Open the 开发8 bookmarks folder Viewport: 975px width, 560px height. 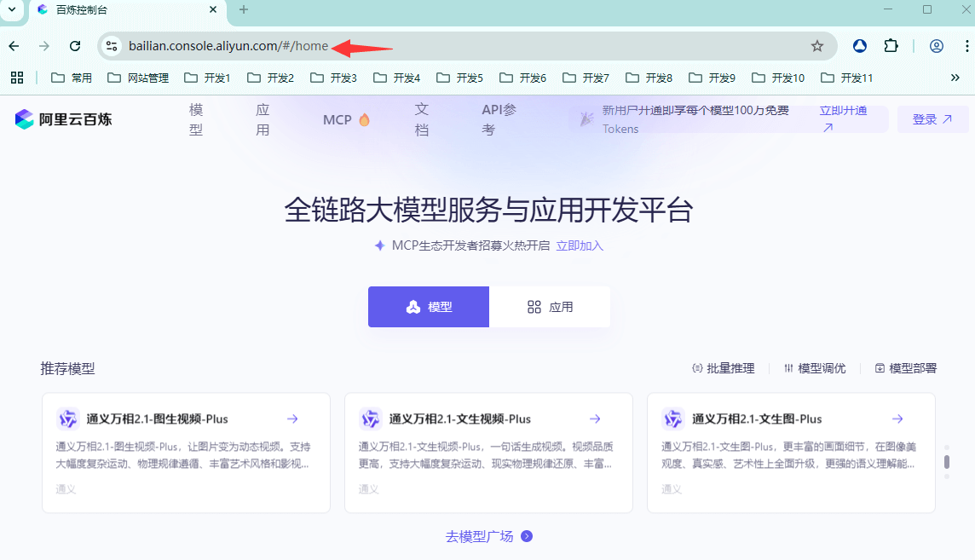coord(649,78)
